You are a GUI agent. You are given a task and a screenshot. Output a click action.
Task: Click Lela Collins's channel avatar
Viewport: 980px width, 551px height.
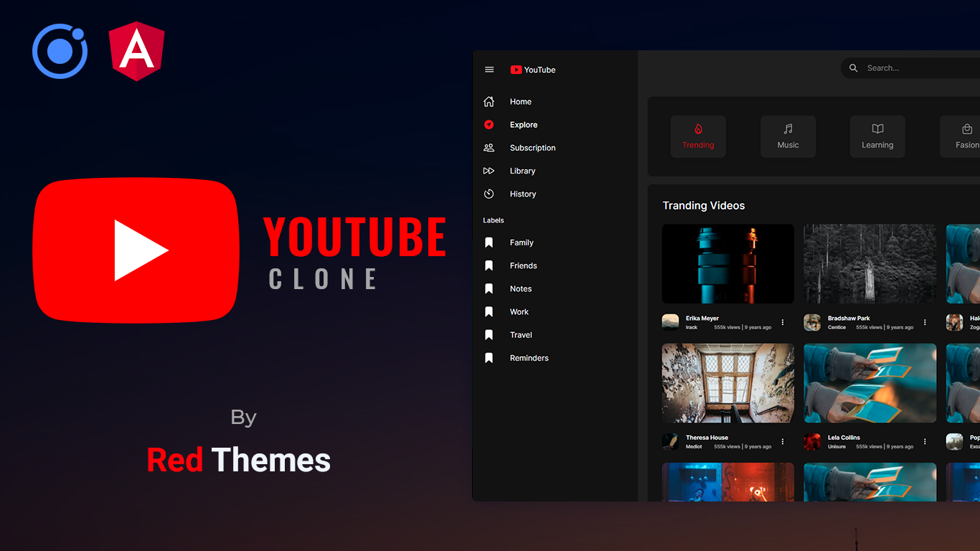click(812, 441)
